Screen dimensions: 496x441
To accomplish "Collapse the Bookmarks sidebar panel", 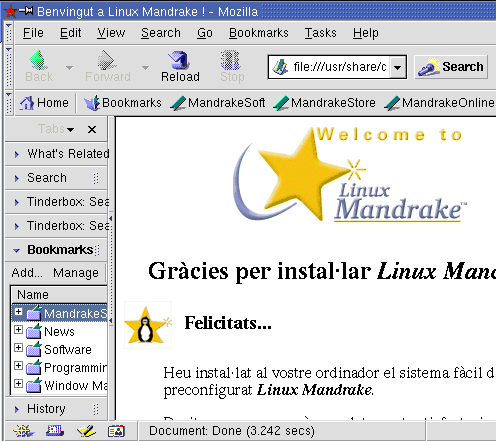I will pyautogui.click(x=56, y=250).
